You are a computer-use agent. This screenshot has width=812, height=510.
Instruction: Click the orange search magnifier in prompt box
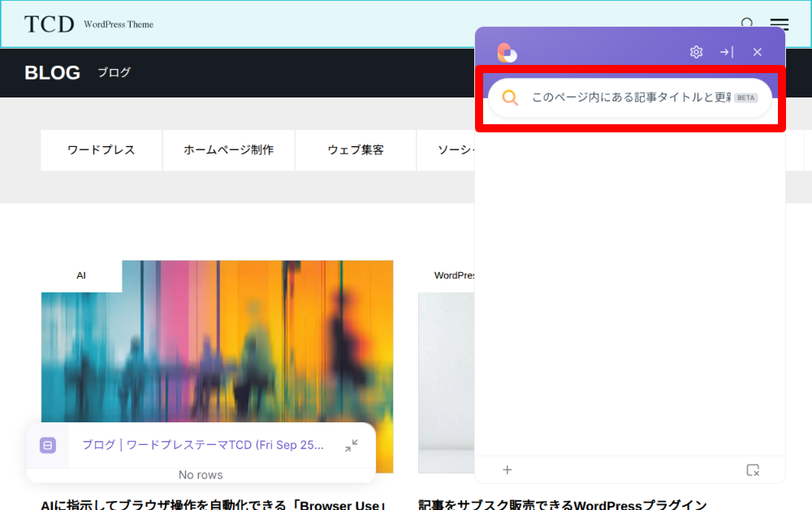point(510,97)
